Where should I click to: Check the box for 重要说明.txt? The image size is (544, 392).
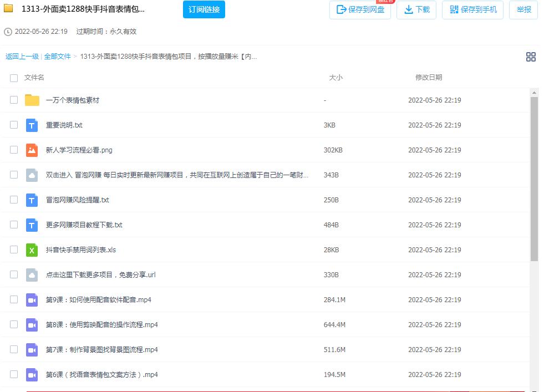pyautogui.click(x=14, y=125)
